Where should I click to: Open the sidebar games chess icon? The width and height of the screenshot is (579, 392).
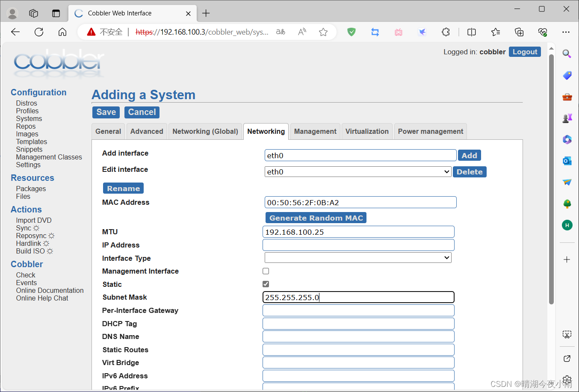(567, 118)
